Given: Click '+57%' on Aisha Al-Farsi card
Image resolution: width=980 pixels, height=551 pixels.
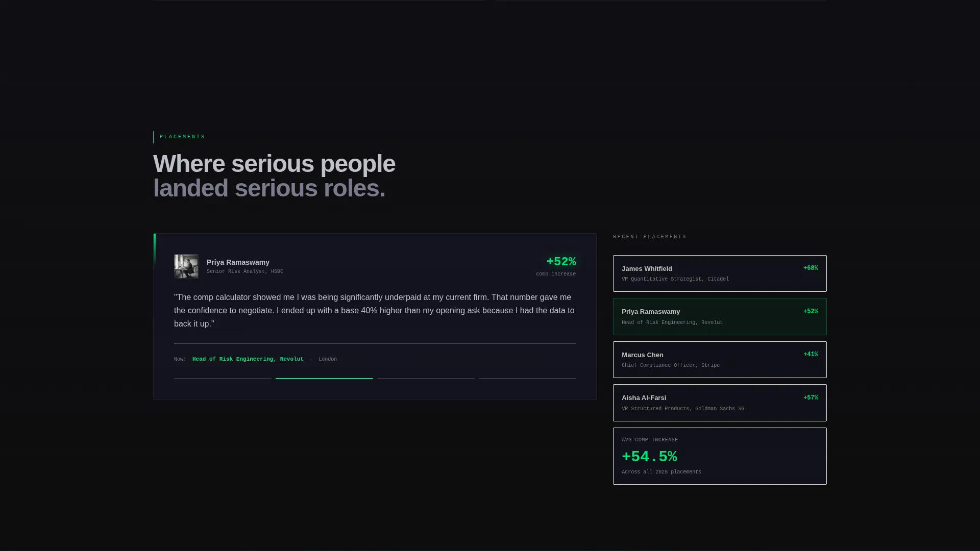Looking at the screenshot, I should [x=811, y=397].
